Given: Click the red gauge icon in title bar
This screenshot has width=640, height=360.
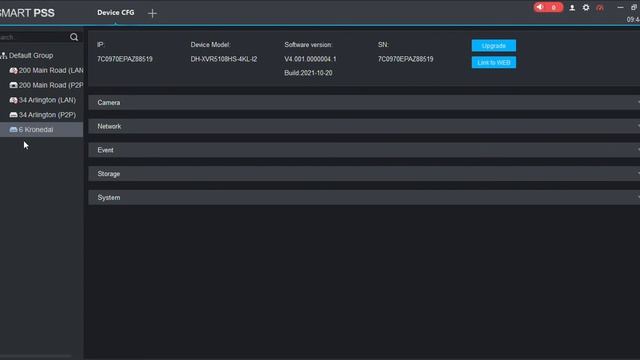Looking at the screenshot, I should pos(600,8).
